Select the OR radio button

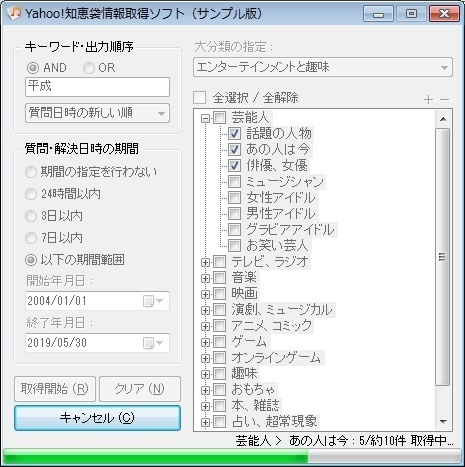[x=89, y=68]
